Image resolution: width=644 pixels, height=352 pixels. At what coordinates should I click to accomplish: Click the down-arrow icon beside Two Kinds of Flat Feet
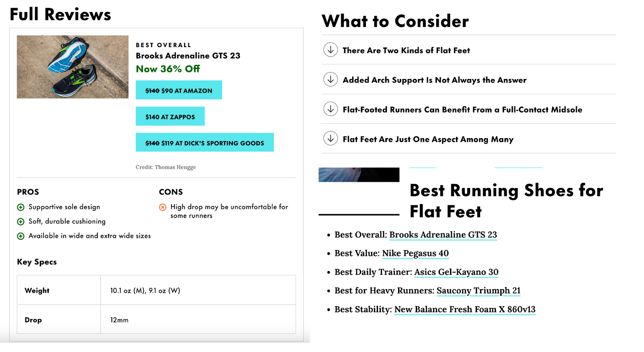click(x=330, y=50)
